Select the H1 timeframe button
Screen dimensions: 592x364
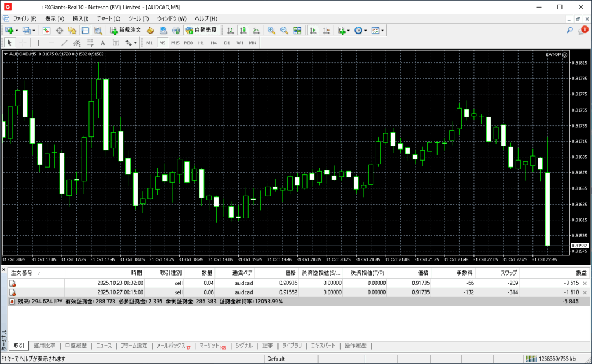point(201,43)
